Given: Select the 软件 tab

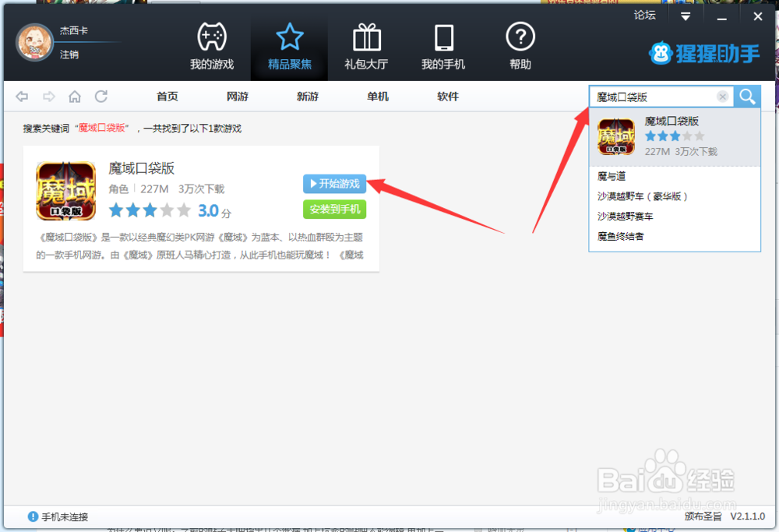Looking at the screenshot, I should 448,97.
